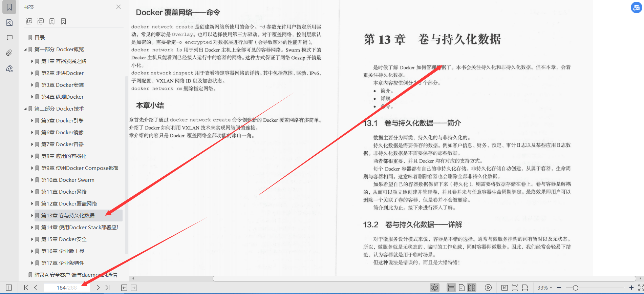Switch to two-page view

(472, 288)
